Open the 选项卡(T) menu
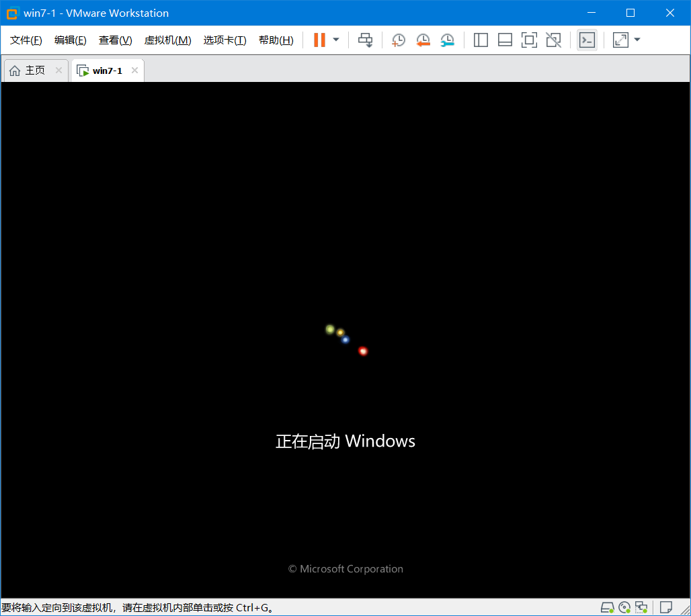691x616 pixels. pyautogui.click(x=225, y=40)
